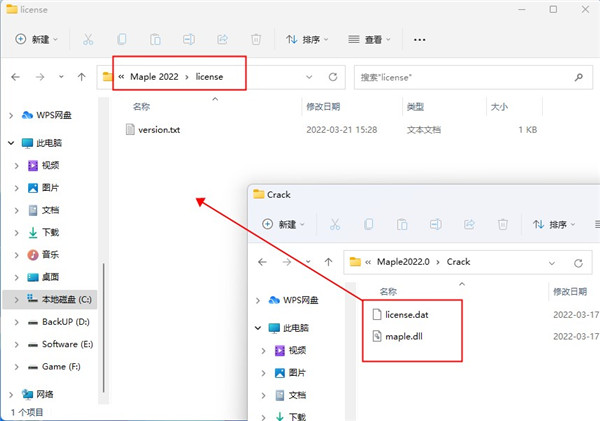Open Sort menu in Crack window
600x421 pixels.
click(x=554, y=224)
